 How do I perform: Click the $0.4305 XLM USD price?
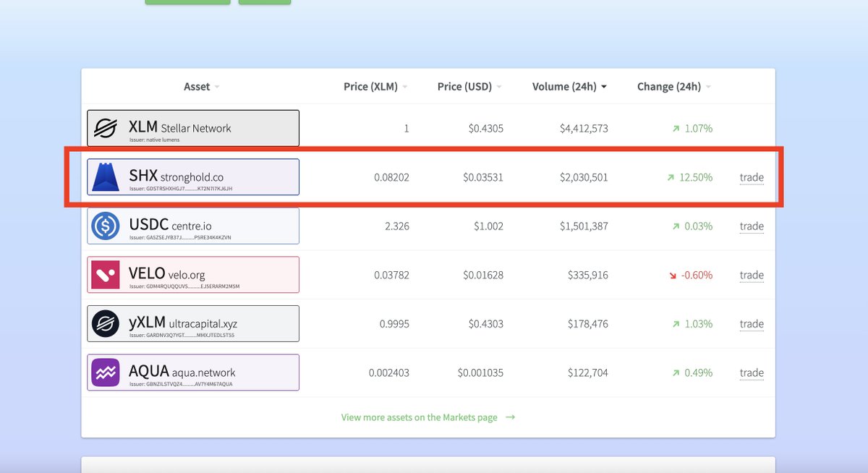(x=485, y=129)
